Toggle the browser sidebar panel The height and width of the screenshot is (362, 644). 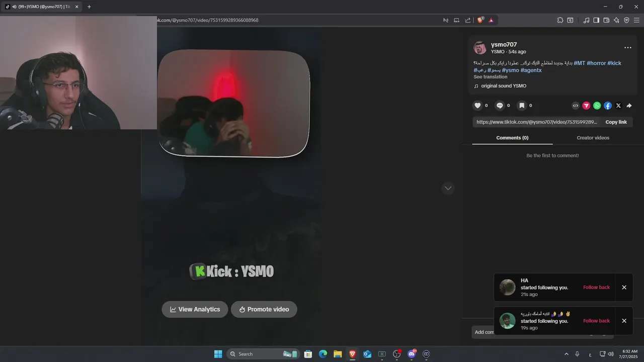pyautogui.click(x=596, y=20)
